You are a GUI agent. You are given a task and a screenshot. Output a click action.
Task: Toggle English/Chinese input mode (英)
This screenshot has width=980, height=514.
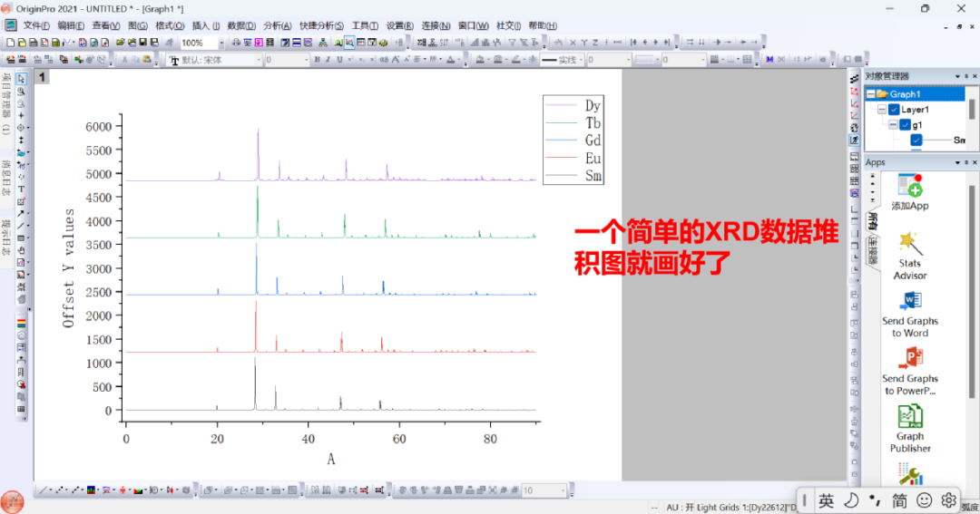[x=827, y=500]
